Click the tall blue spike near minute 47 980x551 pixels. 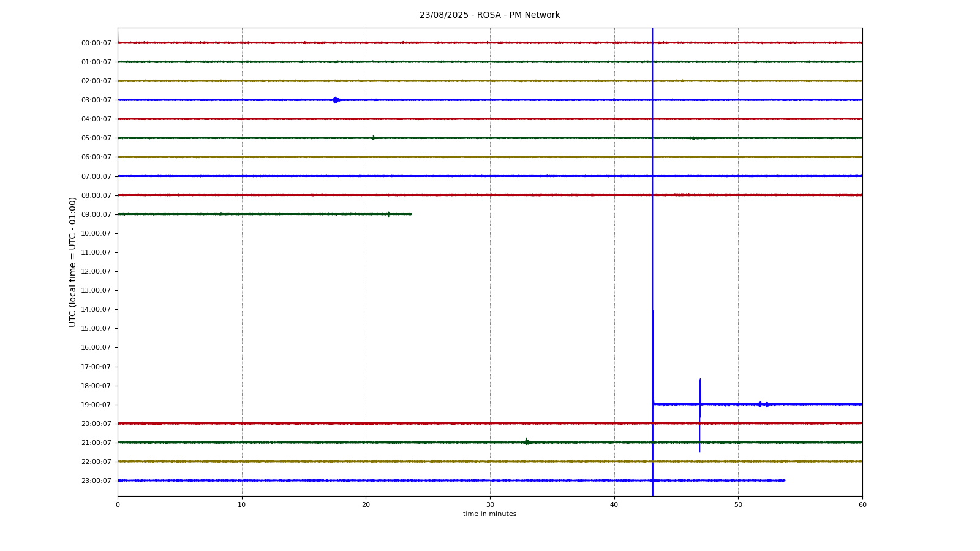click(700, 415)
